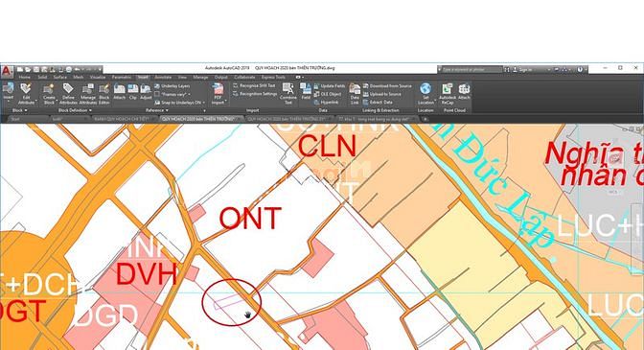Viewport: 644px width, 350px height.
Task: Go to the Output ribbon tab
Action: pos(220,78)
